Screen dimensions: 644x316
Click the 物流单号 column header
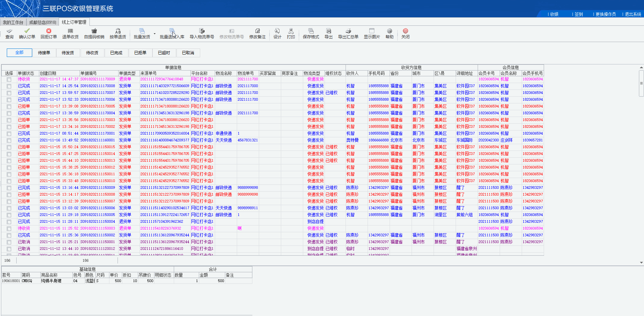coord(248,73)
